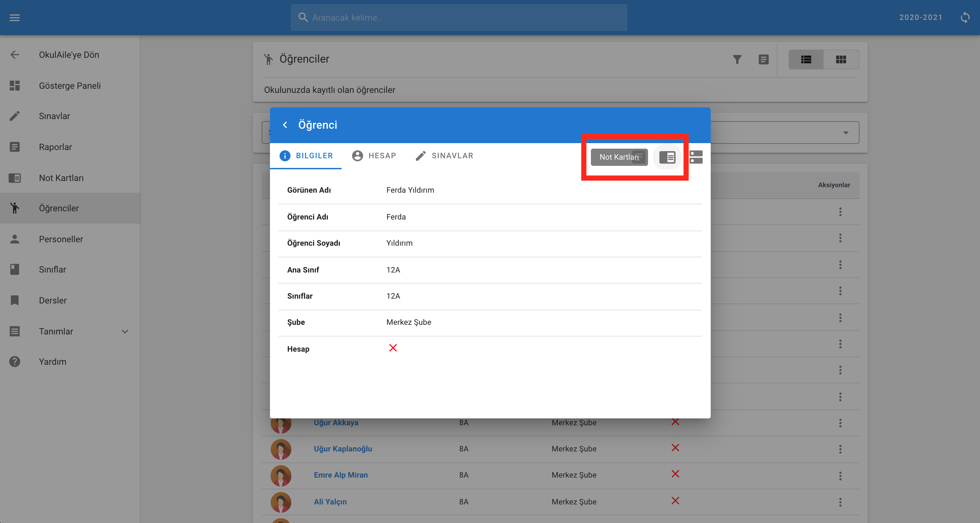Select Öğrenciler in sidebar
Screen dimensions: 980x523
(x=70, y=208)
